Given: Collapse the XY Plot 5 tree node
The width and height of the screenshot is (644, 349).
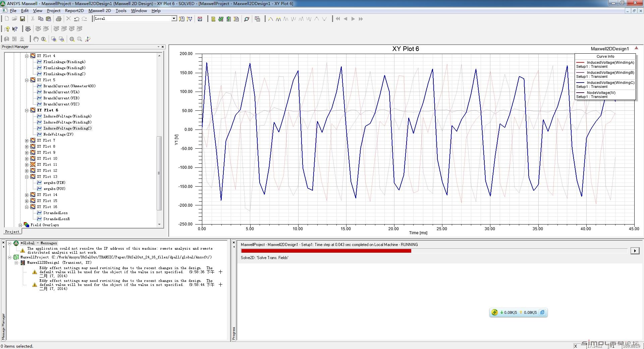Looking at the screenshot, I should click(26, 80).
